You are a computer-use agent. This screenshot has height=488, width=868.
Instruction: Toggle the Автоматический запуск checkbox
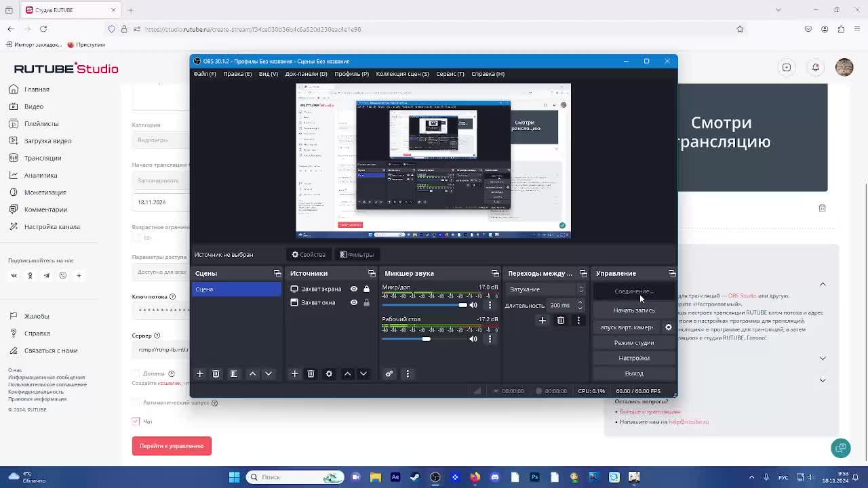[x=136, y=403]
